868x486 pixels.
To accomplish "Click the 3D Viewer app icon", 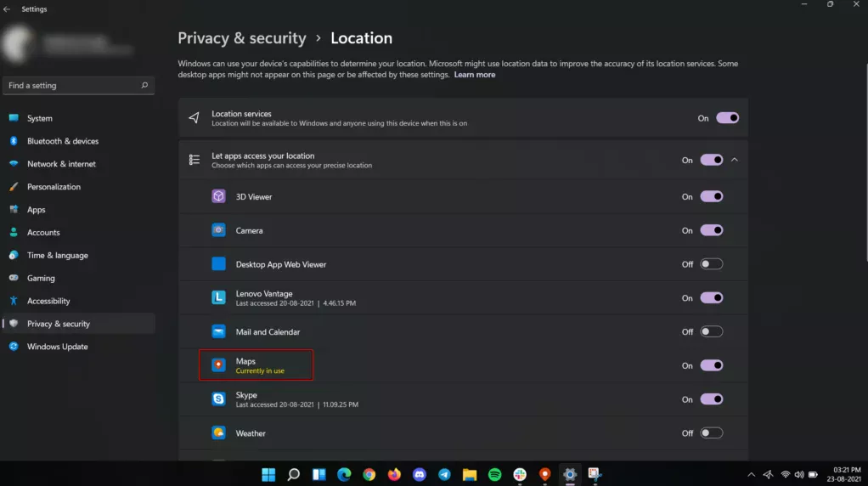I will coord(218,196).
